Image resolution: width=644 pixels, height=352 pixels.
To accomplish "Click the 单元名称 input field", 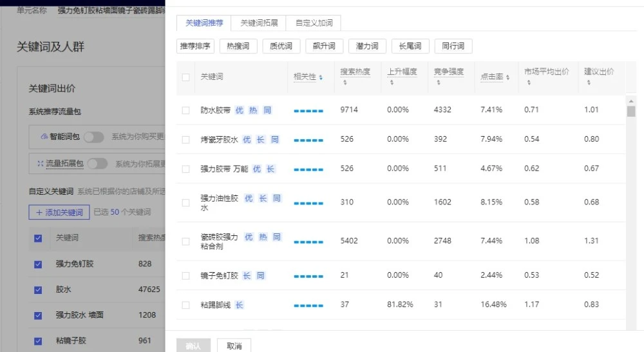I will (x=111, y=10).
